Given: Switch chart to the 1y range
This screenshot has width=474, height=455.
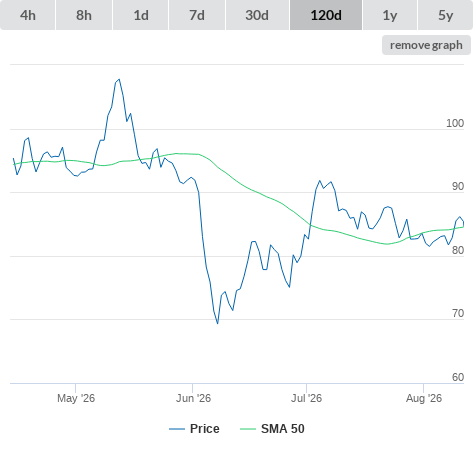Looking at the screenshot, I should 390,15.
